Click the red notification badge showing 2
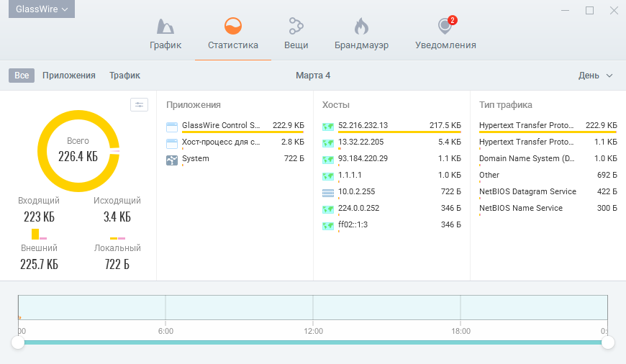 click(x=453, y=20)
